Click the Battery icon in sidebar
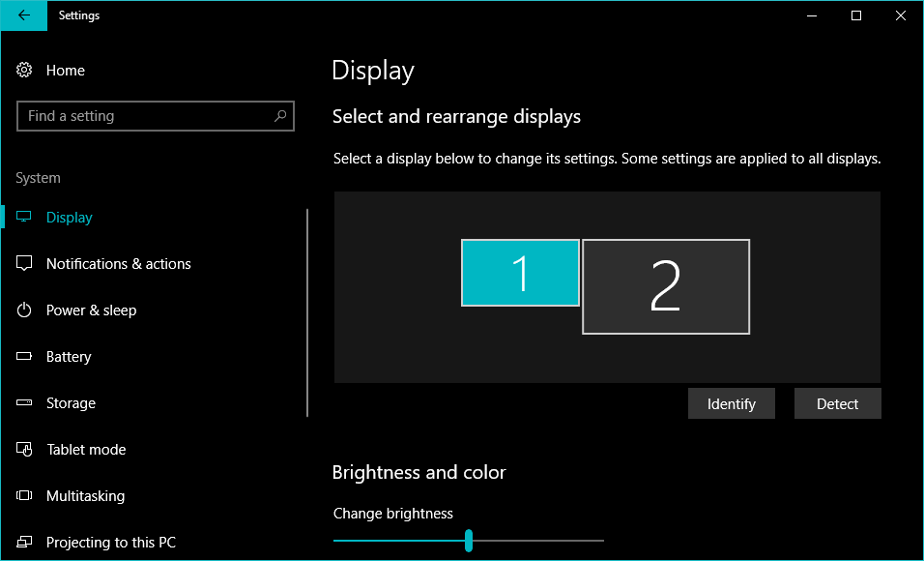This screenshot has width=924, height=561. (x=25, y=357)
